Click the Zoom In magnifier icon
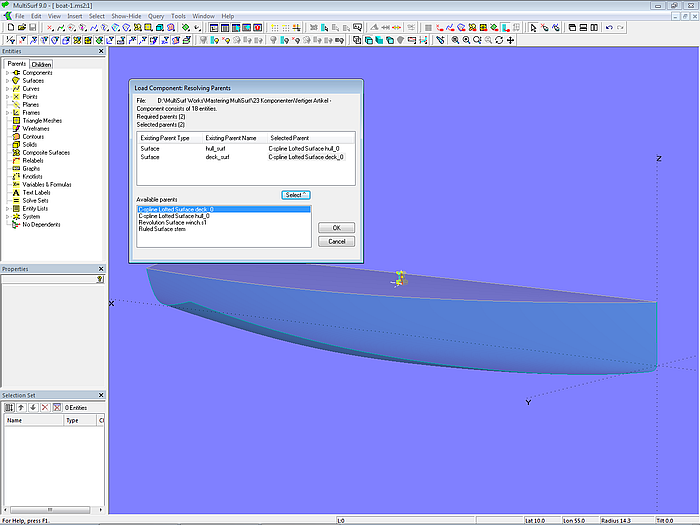700x525 pixels. [454, 40]
